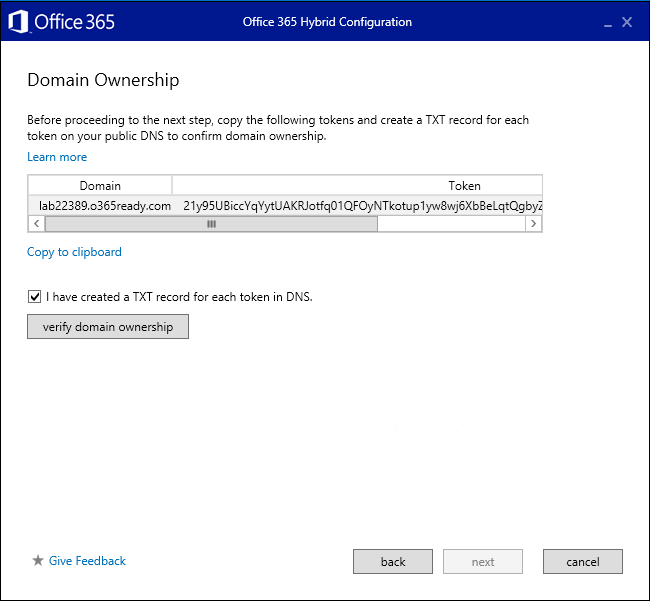Click the Office 365 Hybrid Configuration title

click(327, 22)
